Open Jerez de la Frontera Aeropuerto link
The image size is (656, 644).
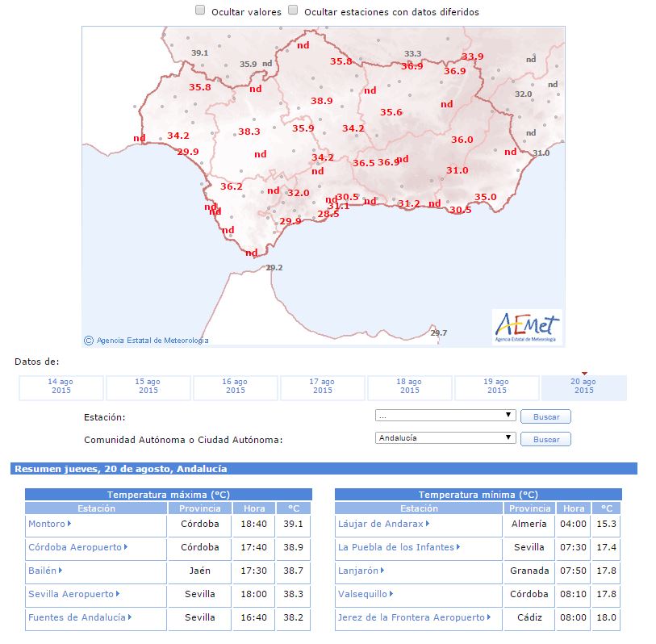412,617
